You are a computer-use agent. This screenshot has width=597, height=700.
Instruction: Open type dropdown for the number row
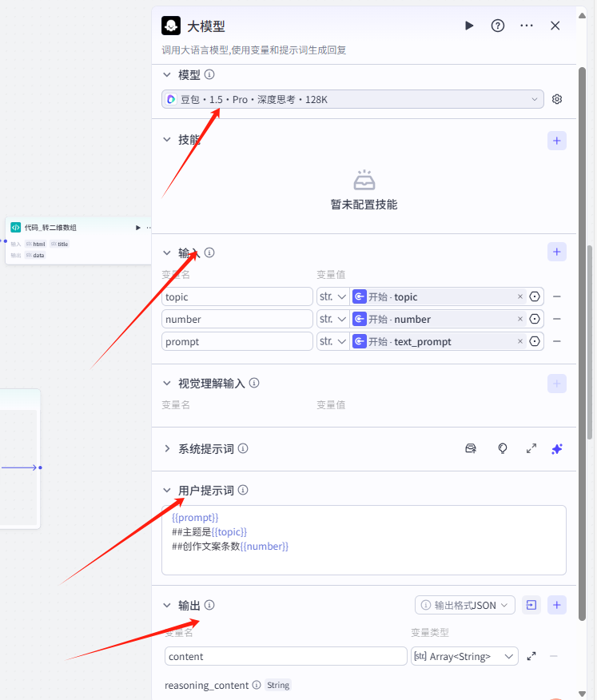coord(333,319)
